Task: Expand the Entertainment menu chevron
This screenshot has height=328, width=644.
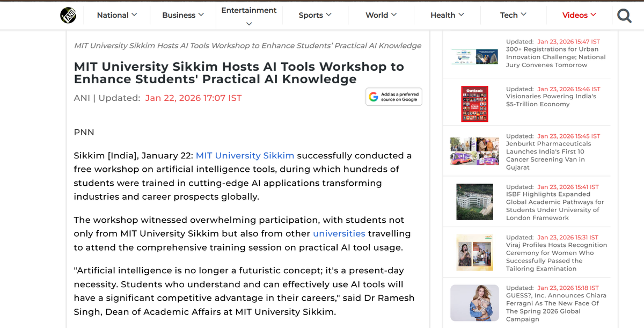Action: pos(249,24)
